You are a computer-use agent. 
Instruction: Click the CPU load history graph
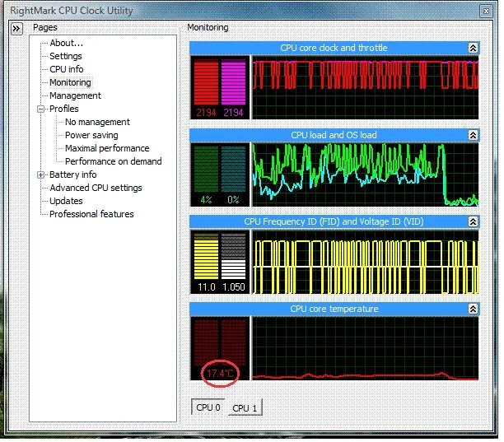[366, 174]
